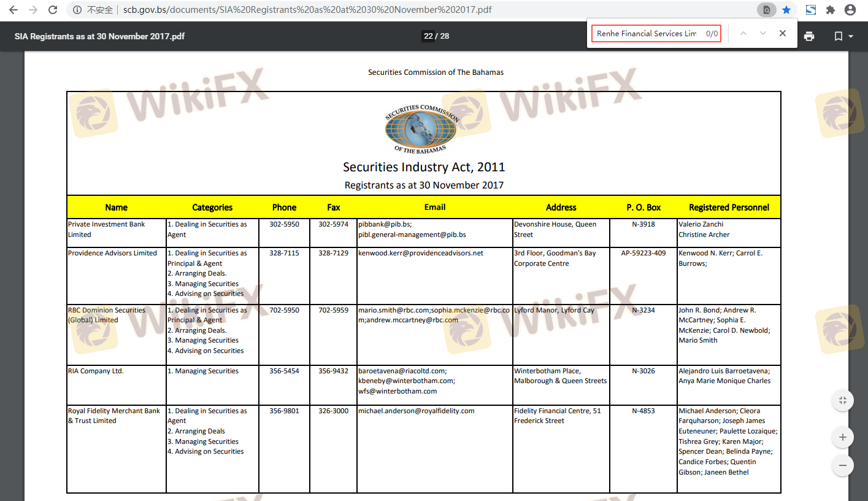The image size is (868, 501).
Task: Zoom out with the minus button
Action: [843, 465]
